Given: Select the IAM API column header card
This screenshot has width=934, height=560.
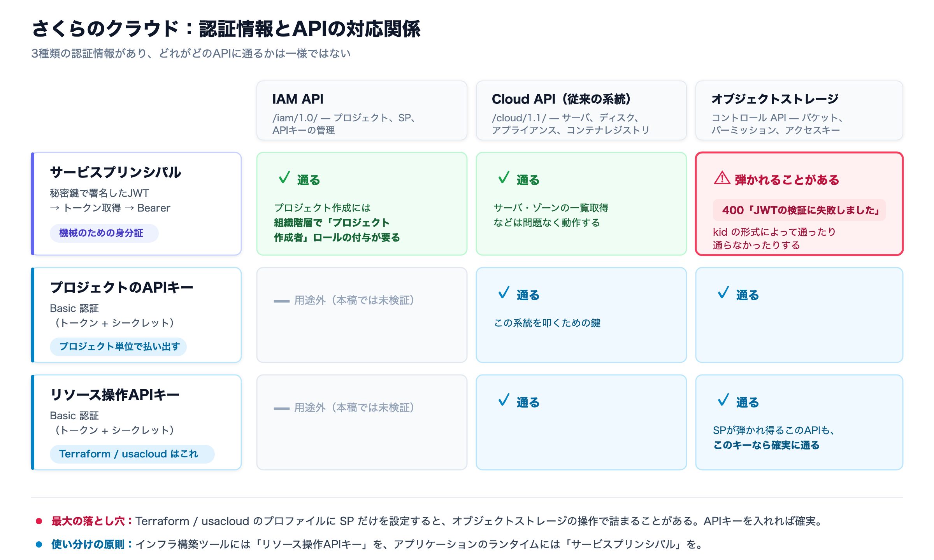Looking at the screenshot, I should [362, 110].
